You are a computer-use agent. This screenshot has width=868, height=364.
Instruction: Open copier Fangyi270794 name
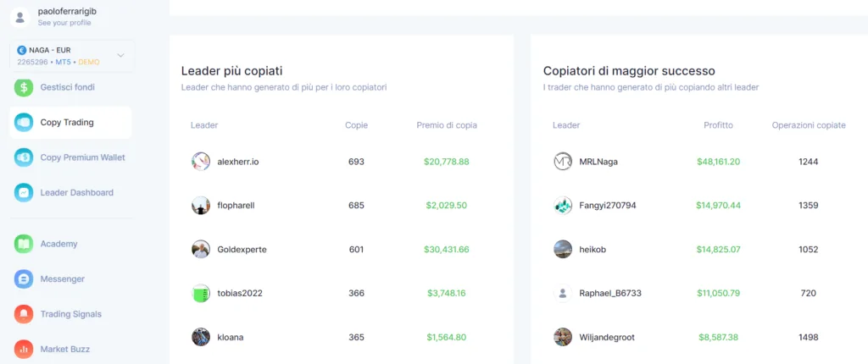pyautogui.click(x=608, y=205)
